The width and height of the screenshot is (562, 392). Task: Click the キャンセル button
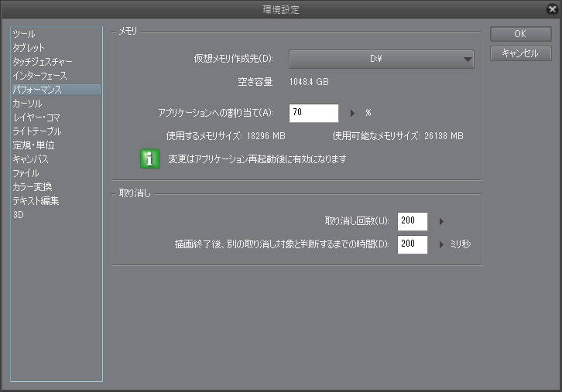[520, 53]
